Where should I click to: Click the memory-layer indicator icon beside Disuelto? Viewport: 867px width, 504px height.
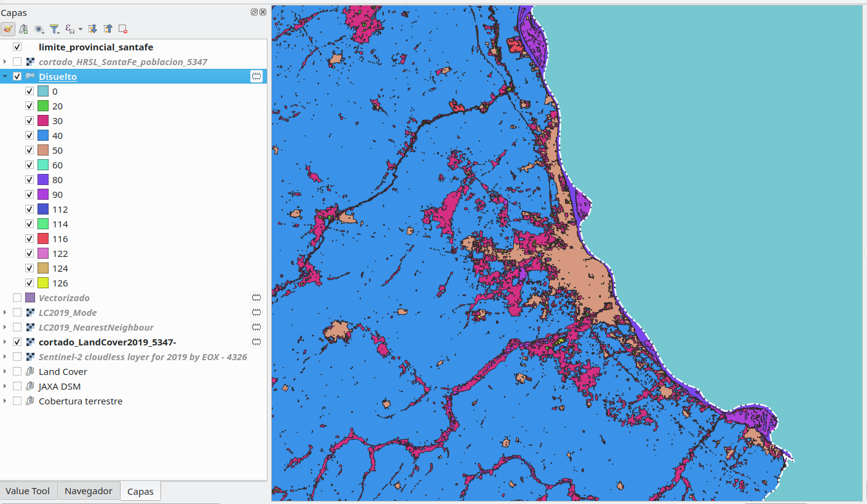tap(256, 76)
